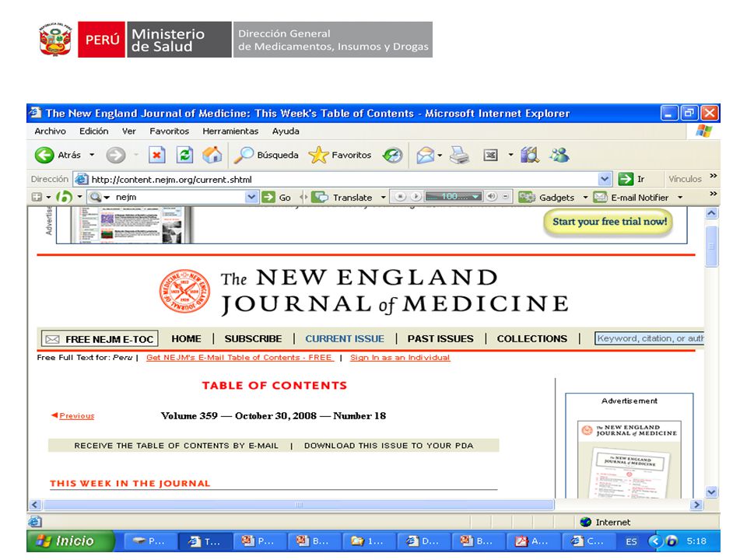Click Start your free trial now button
This screenshot has width=747, height=560.
[x=609, y=222]
